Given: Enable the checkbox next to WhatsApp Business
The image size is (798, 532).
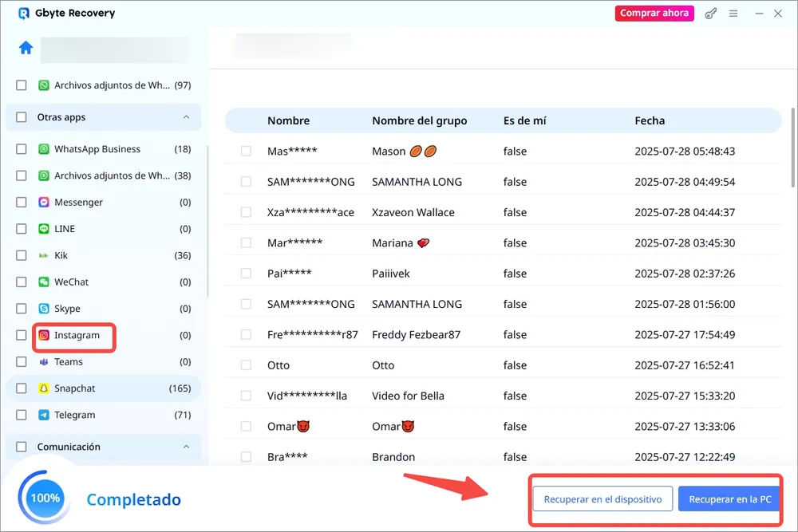Looking at the screenshot, I should [x=20, y=148].
